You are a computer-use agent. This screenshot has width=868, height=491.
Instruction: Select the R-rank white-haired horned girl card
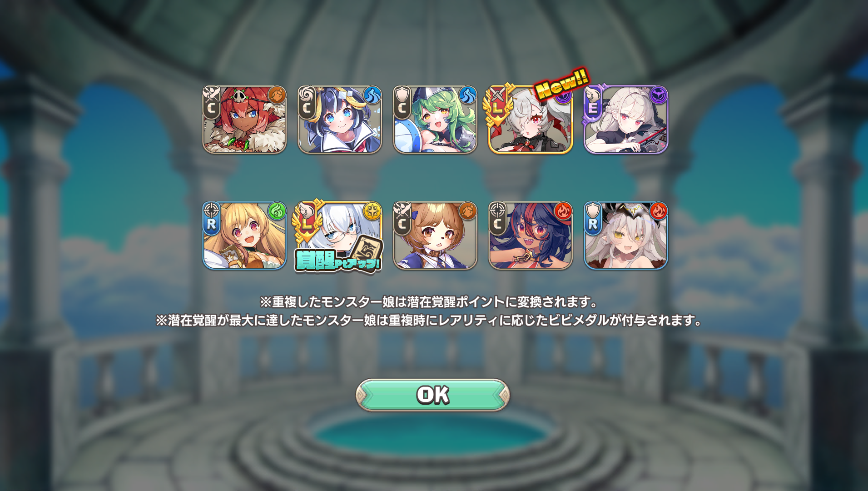point(626,235)
